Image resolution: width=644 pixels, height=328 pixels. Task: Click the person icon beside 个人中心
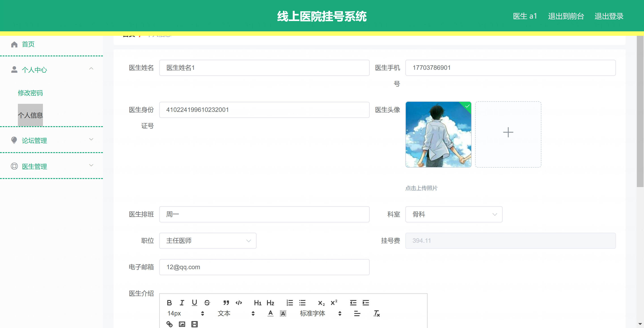[14, 70]
